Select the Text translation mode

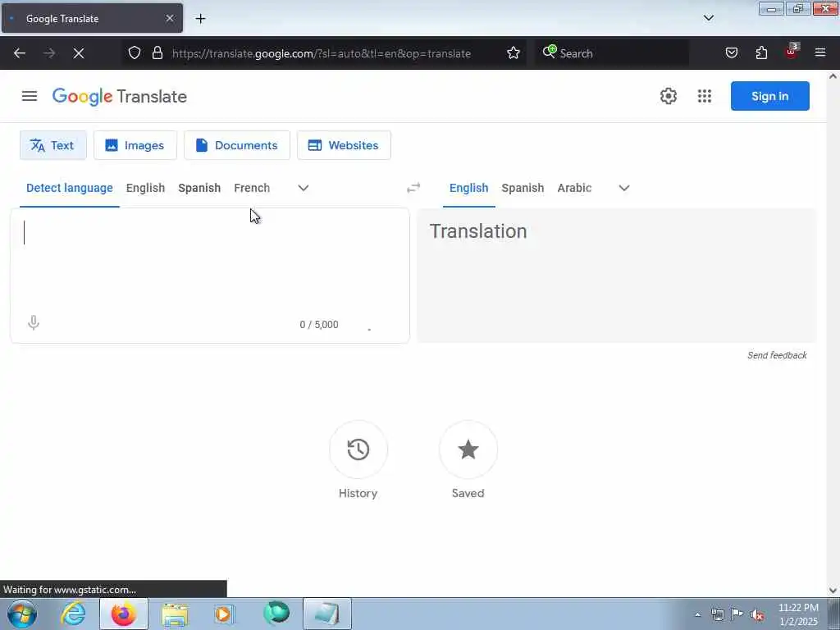[53, 145]
